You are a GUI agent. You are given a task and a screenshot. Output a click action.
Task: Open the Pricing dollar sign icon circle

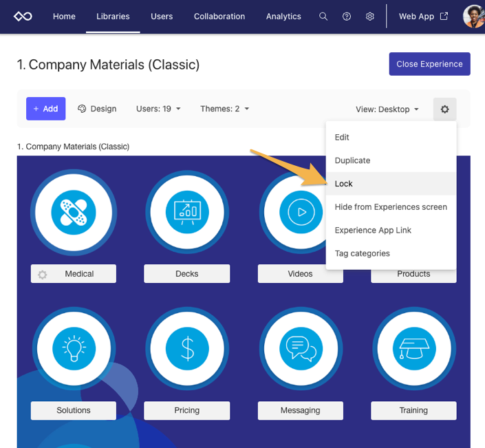[x=187, y=349]
